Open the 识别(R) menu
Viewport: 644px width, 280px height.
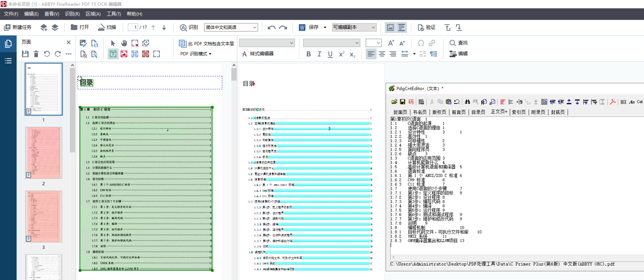[72, 14]
